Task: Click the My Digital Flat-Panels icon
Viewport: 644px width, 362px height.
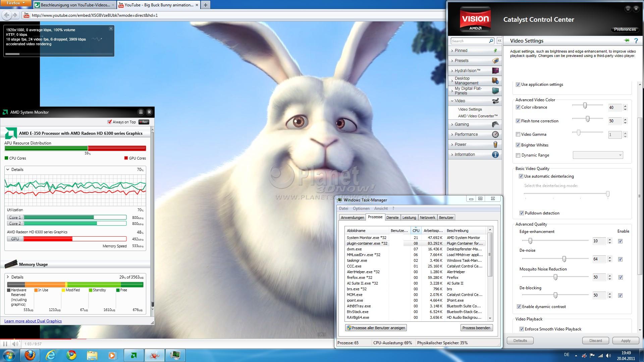Action: point(495,91)
